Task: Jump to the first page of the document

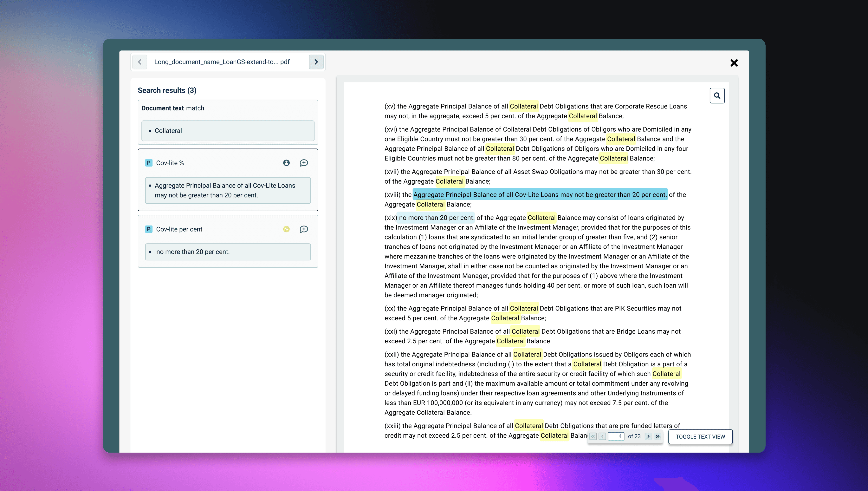Action: tap(593, 436)
